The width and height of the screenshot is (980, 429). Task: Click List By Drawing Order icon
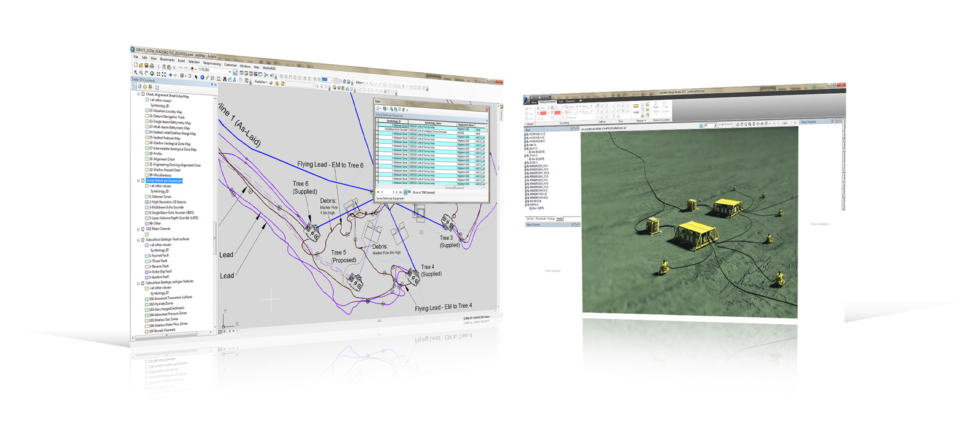(x=134, y=86)
